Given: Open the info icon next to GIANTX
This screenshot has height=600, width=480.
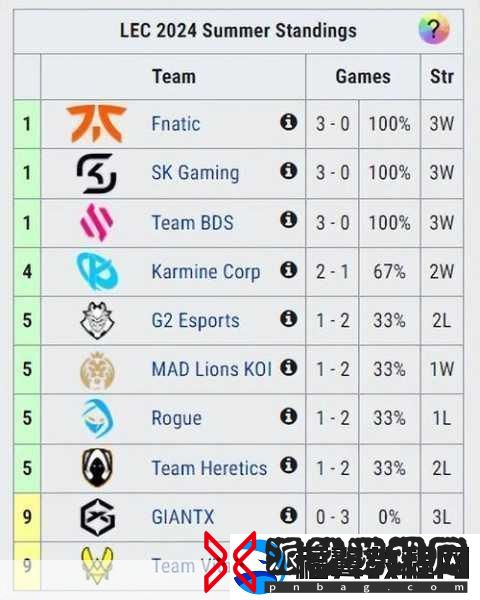Looking at the screenshot, I should [x=289, y=515].
